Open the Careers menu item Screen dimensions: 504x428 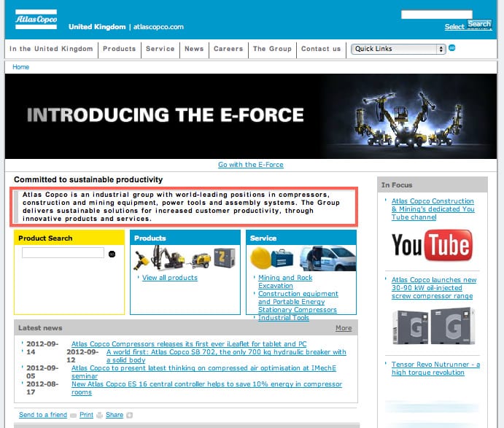pos(228,49)
